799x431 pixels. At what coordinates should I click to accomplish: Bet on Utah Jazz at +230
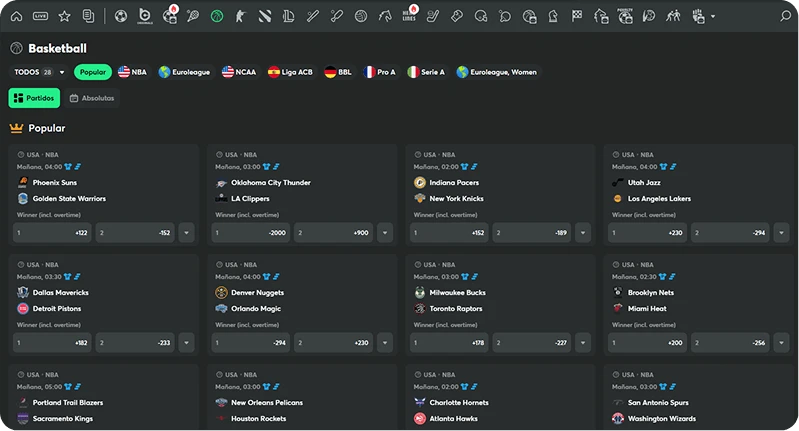(647, 233)
